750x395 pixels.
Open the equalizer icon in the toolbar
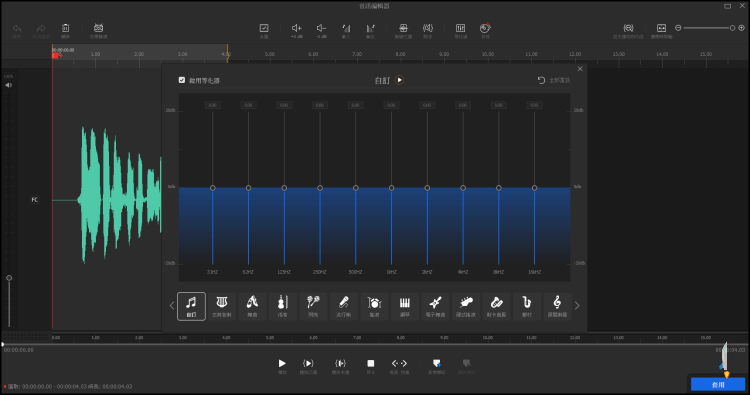click(461, 28)
